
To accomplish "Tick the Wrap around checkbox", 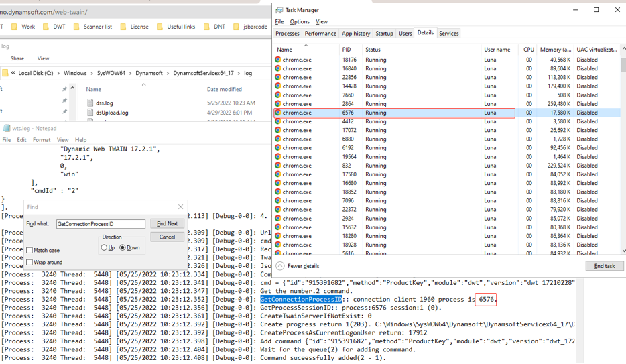I will click(x=29, y=263).
